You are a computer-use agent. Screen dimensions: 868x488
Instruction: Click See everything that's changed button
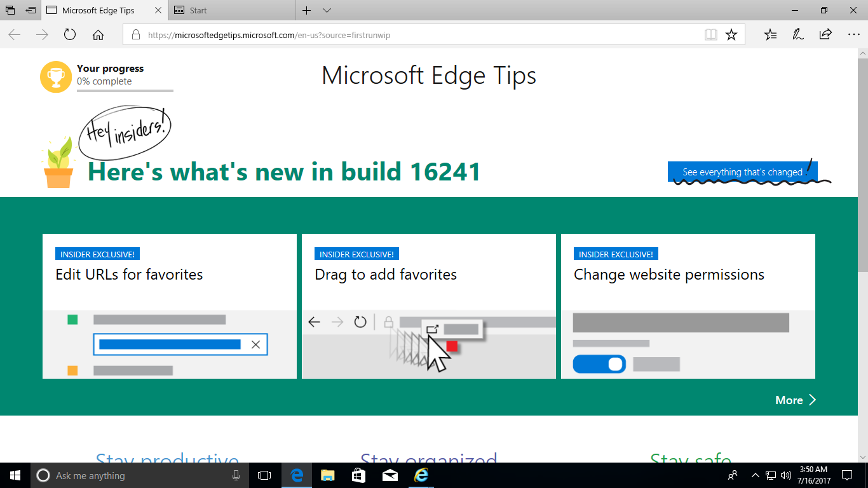(742, 172)
